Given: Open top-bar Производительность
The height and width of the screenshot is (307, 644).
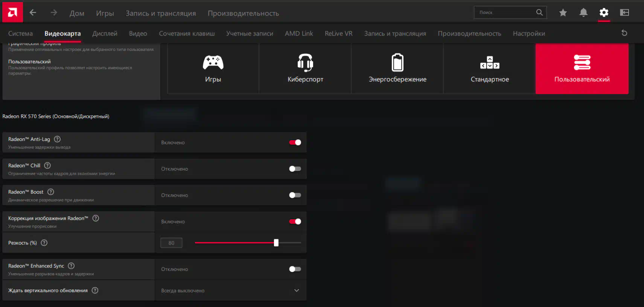Looking at the screenshot, I should point(243,13).
